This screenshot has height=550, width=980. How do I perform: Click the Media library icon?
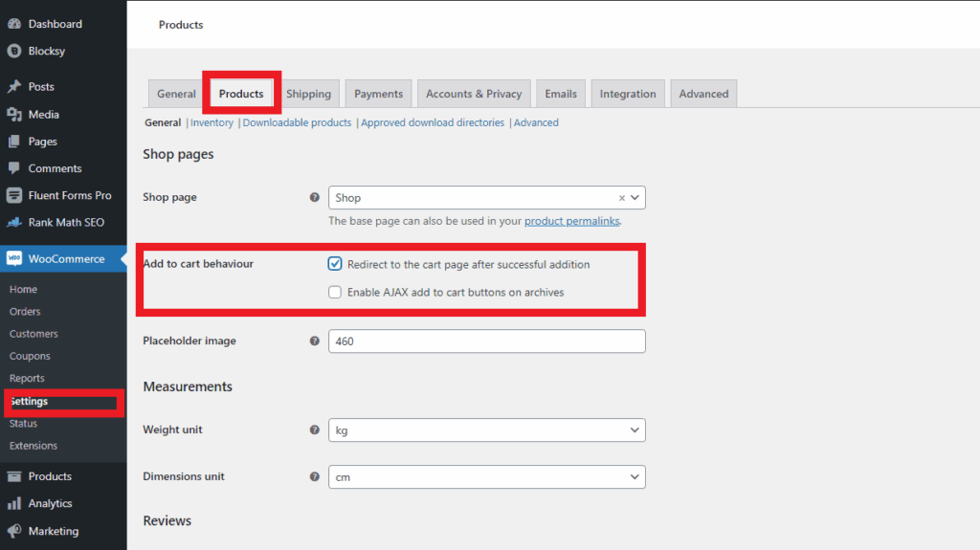(x=13, y=115)
